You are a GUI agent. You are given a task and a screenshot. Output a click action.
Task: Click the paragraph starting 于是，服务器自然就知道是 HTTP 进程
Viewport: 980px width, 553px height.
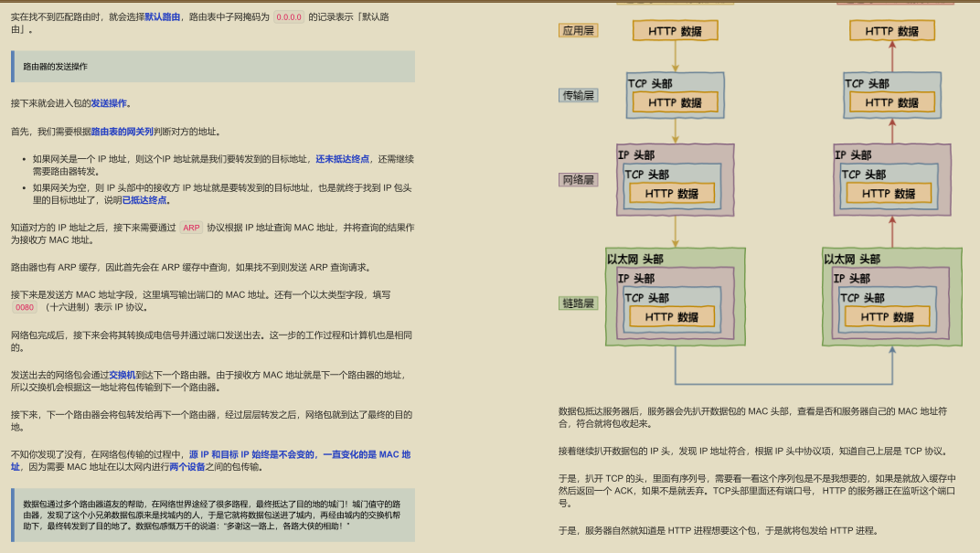click(x=719, y=530)
